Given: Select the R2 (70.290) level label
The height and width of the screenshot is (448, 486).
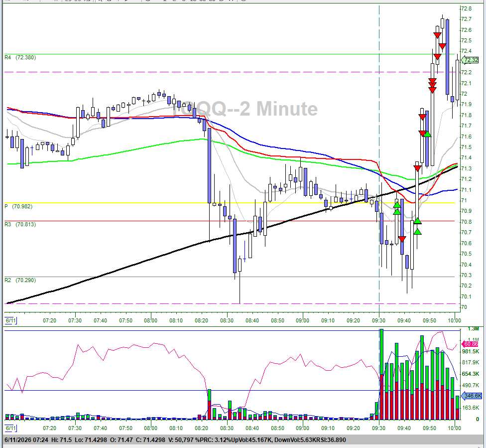Looking at the screenshot, I should 20,280.
